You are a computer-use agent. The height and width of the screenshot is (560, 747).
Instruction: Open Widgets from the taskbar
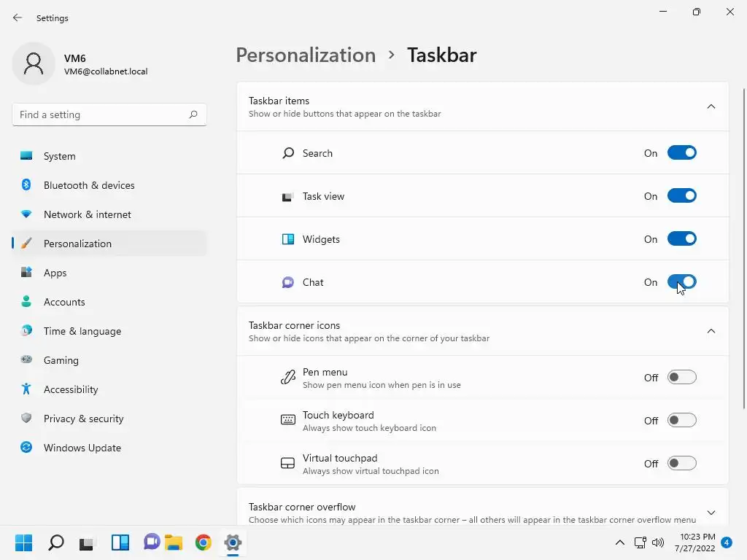[x=120, y=542]
